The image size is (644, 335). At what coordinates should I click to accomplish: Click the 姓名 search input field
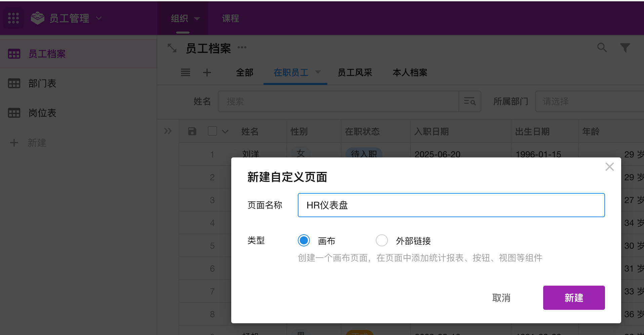pyautogui.click(x=338, y=101)
